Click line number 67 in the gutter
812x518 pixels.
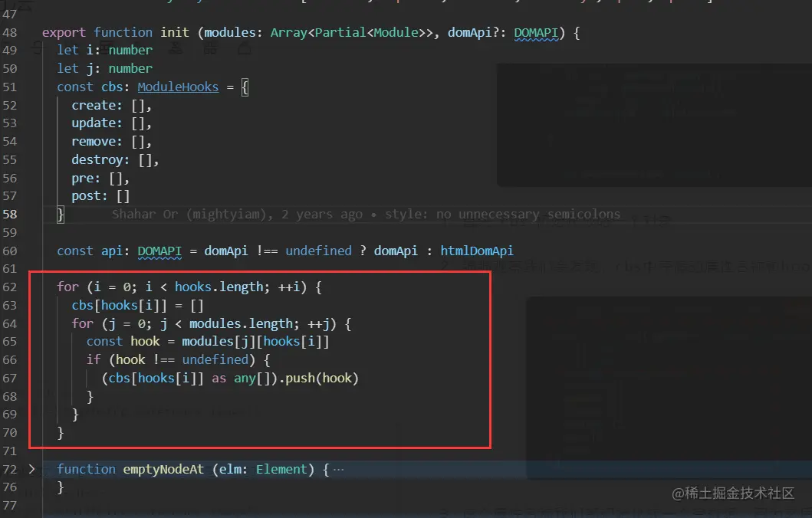(x=10, y=379)
